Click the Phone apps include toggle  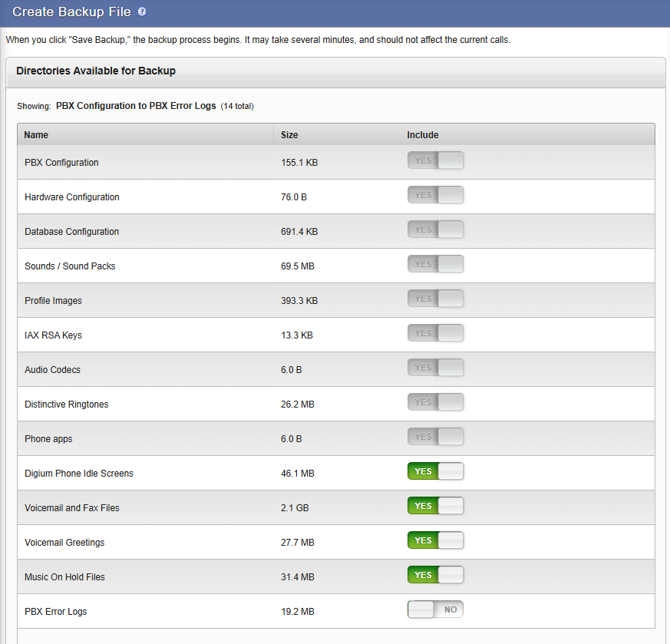(x=435, y=437)
